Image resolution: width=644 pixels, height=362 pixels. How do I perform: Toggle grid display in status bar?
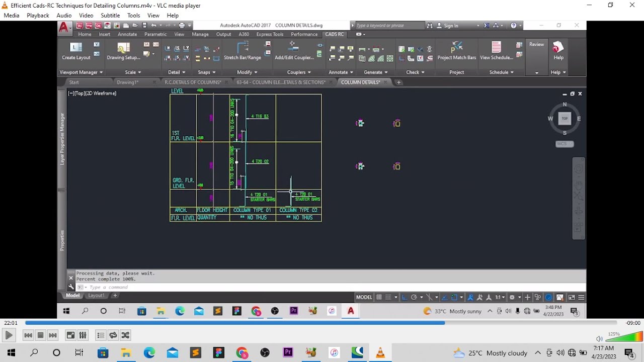[x=379, y=297]
